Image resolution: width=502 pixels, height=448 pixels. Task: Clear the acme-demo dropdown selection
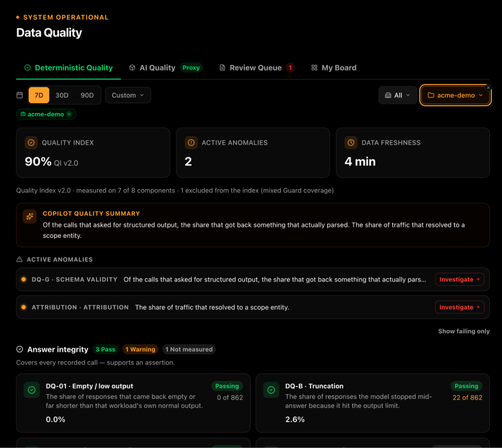(x=488, y=88)
